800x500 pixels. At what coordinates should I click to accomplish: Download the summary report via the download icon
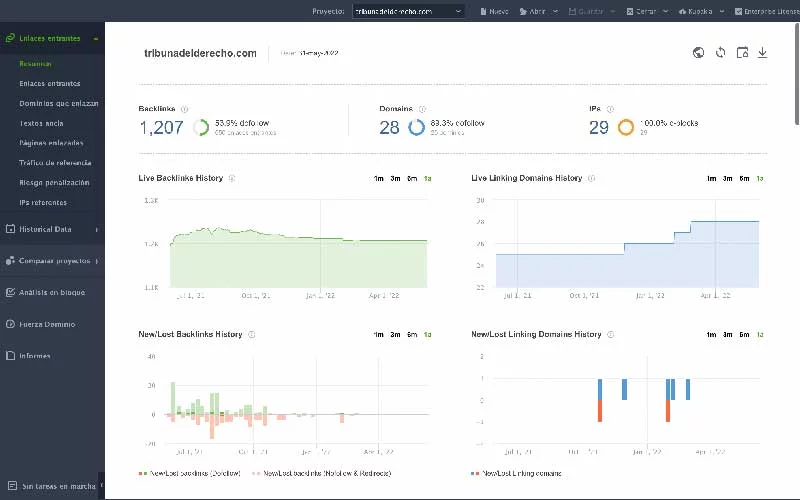[x=762, y=53]
